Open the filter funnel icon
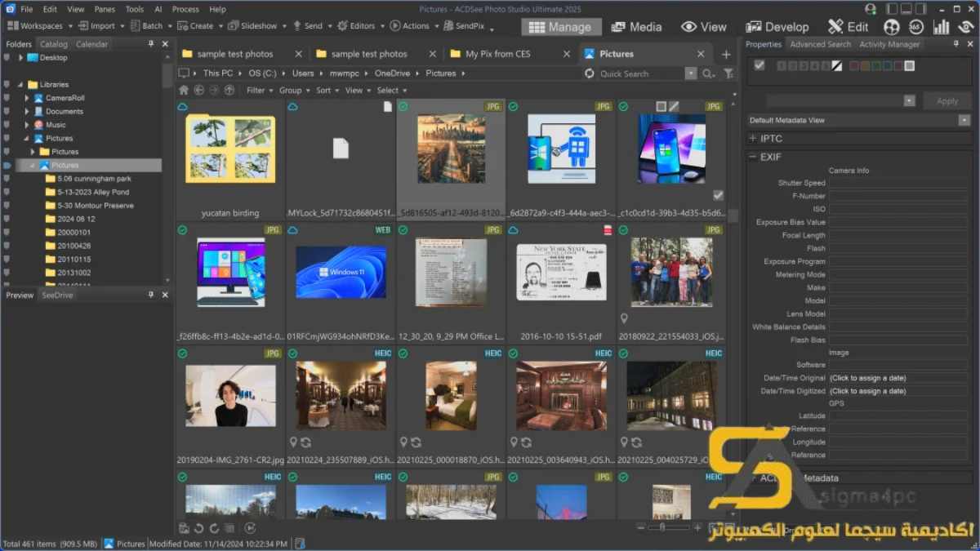Screen dimensions: 980x551 point(728,73)
